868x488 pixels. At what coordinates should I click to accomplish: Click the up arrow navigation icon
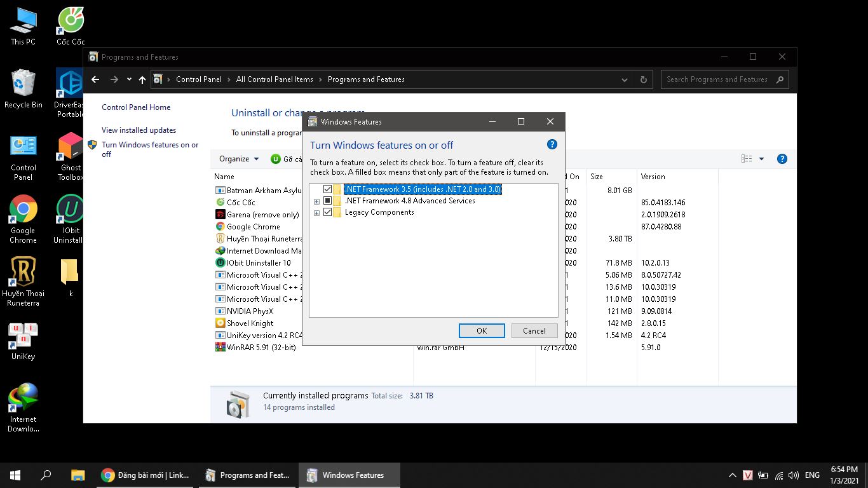[142, 79]
